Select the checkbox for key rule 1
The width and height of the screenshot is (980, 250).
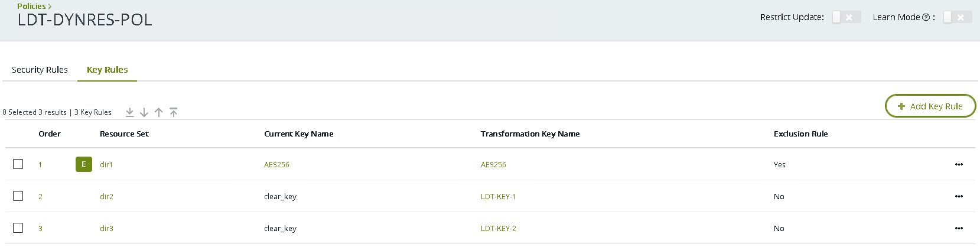18,164
